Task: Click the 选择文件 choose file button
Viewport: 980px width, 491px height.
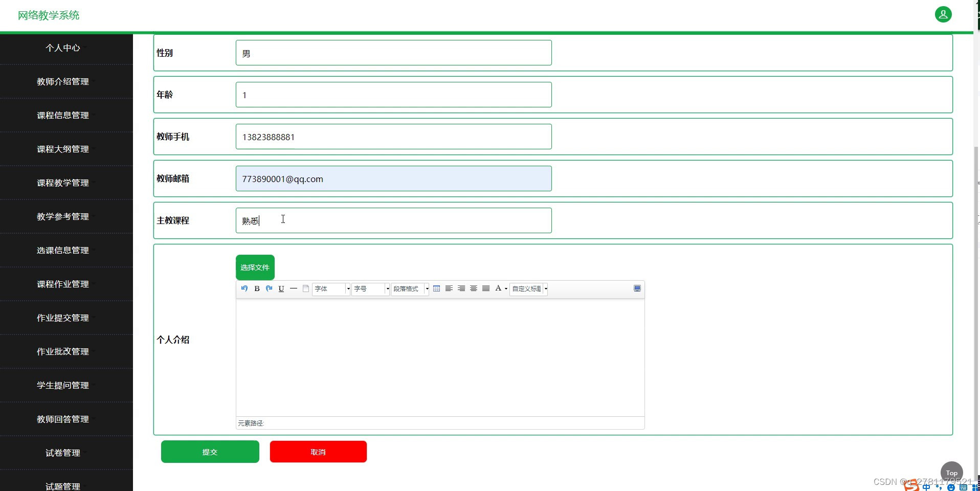Action: [255, 267]
